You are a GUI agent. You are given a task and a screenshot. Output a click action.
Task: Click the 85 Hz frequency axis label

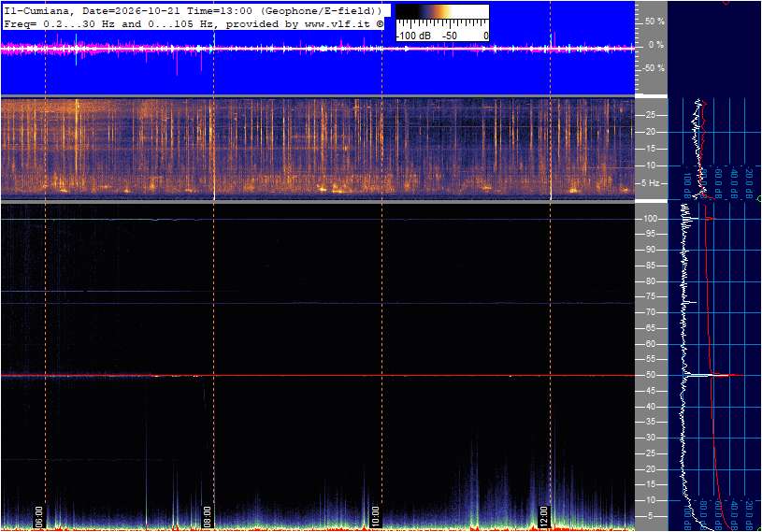tap(650, 266)
